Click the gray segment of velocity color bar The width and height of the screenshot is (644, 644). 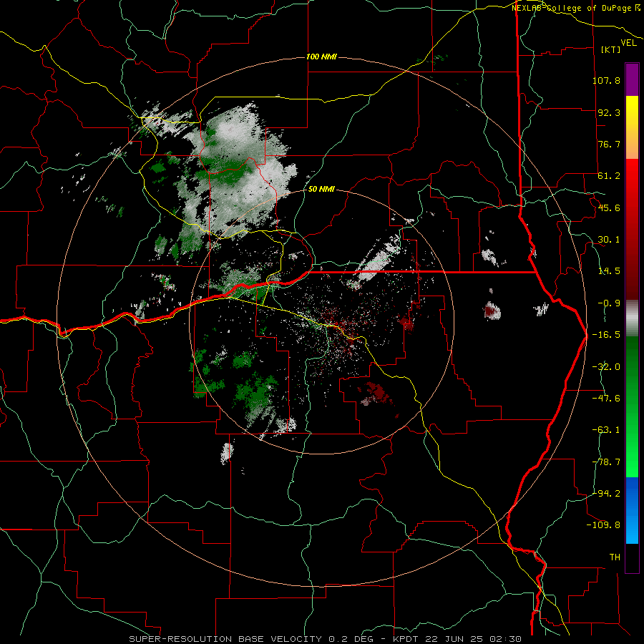click(632, 318)
